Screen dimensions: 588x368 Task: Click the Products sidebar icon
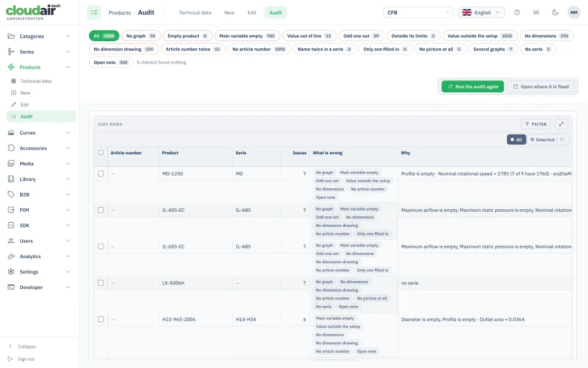click(x=11, y=67)
